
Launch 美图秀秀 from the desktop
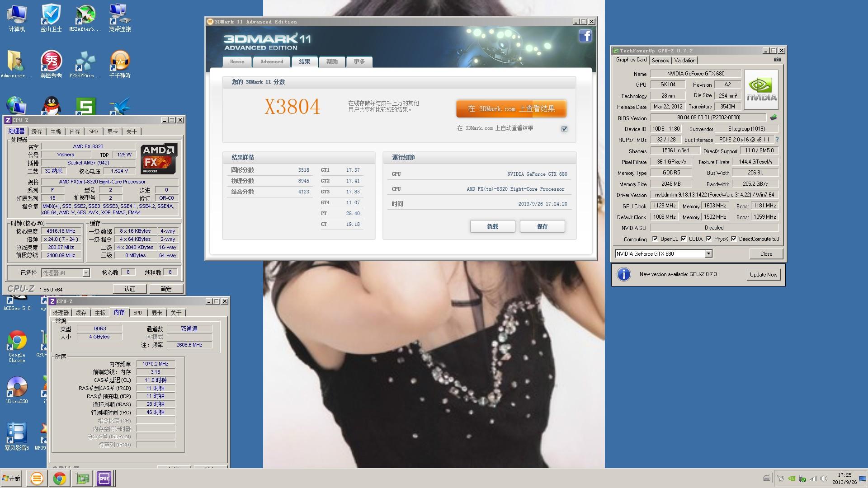pyautogui.click(x=51, y=64)
